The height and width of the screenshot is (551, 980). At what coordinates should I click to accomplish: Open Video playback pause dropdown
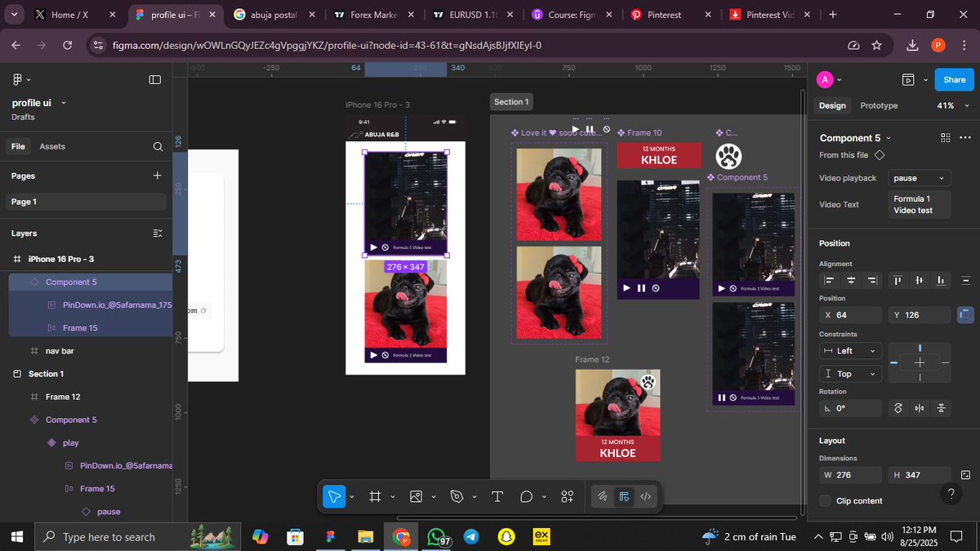pos(920,178)
